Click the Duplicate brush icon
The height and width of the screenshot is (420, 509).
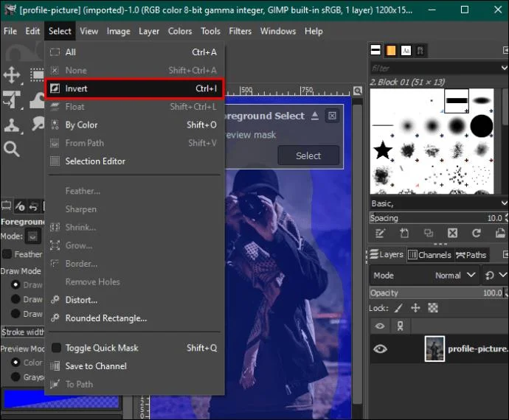click(x=429, y=233)
